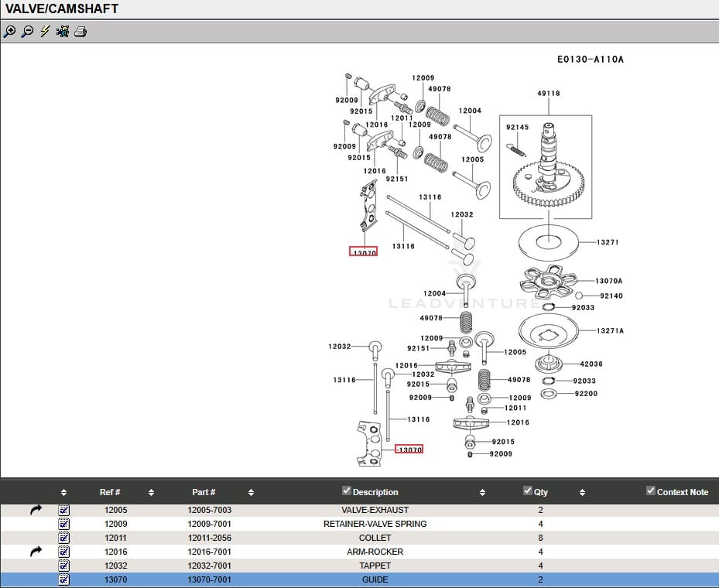
Task: Click the lightning bolt toolbar icon
Action: (45, 32)
